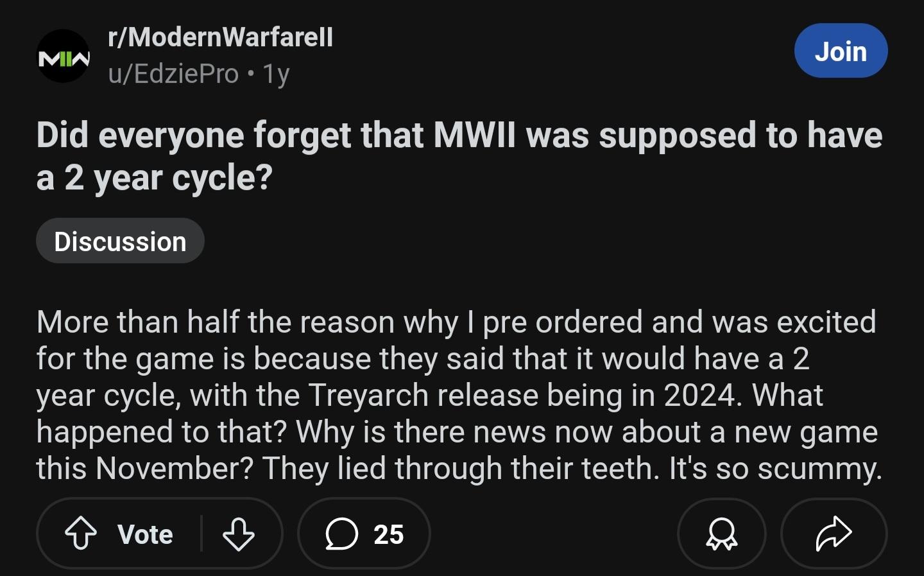Give an award using the ribbon icon

point(721,534)
